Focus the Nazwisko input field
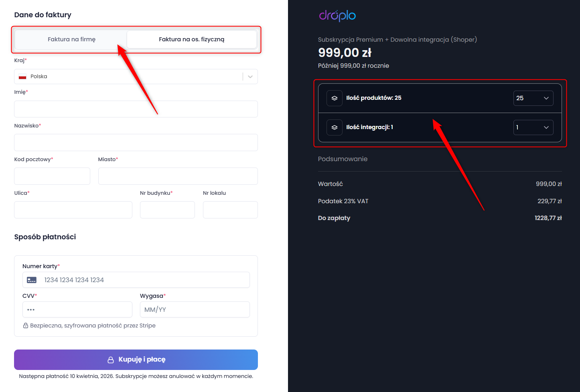This screenshot has width=580, height=392. (136, 142)
